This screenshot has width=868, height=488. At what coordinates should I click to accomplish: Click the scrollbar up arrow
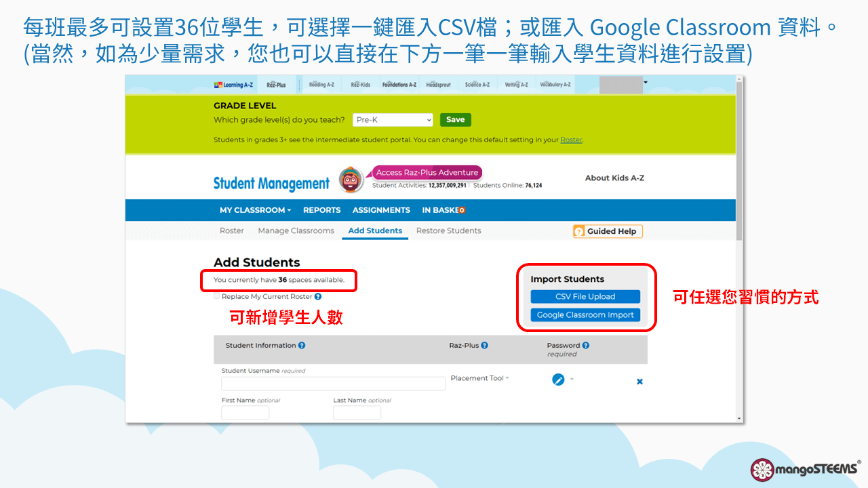[x=740, y=79]
